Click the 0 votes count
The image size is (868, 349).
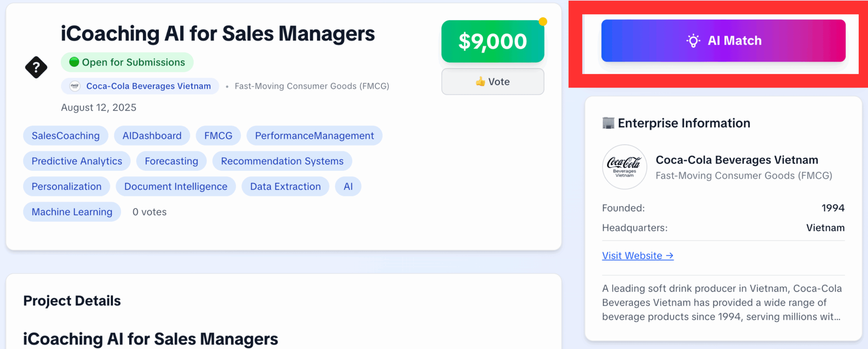(149, 212)
